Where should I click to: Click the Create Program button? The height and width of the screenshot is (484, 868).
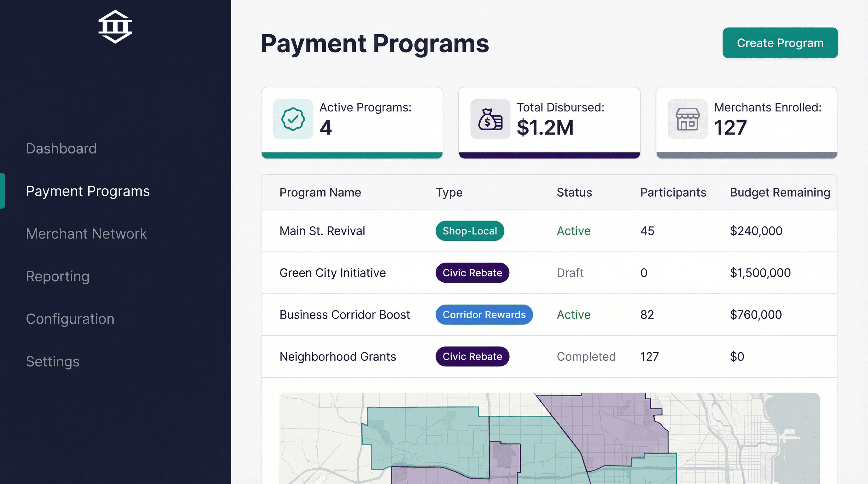pos(780,43)
